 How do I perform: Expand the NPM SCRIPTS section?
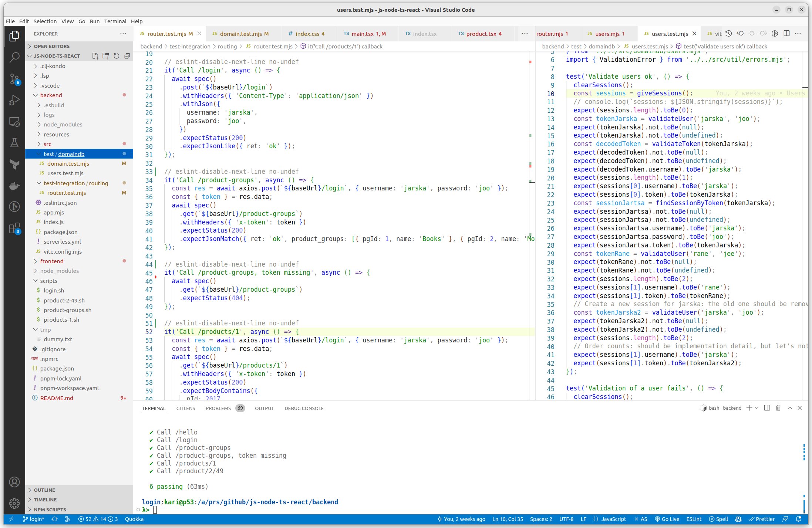[79, 510]
